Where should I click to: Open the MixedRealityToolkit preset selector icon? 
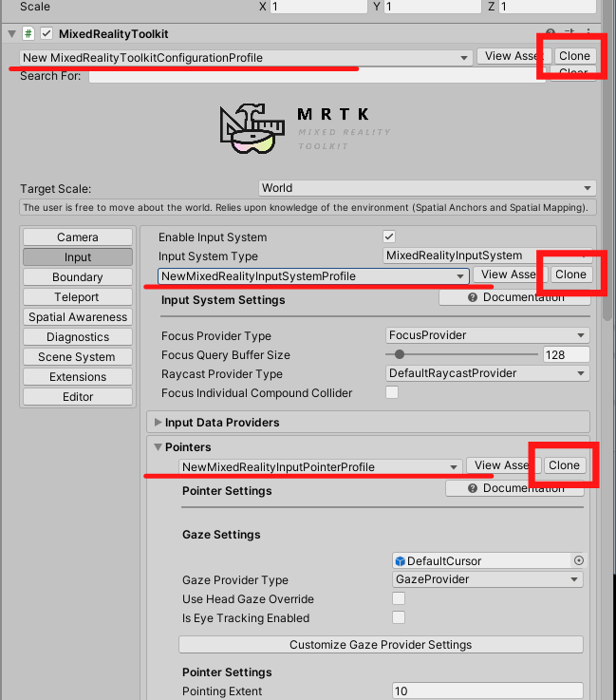[569, 32]
